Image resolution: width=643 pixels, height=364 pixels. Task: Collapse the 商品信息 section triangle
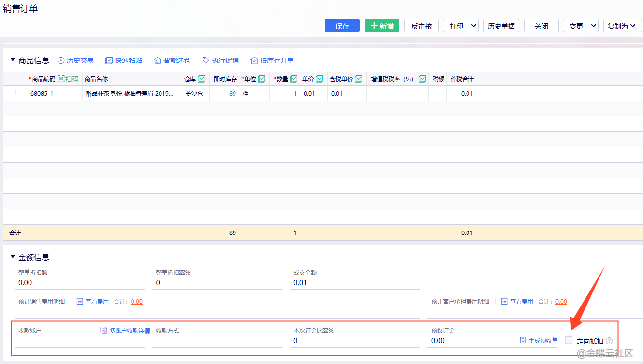13,60
